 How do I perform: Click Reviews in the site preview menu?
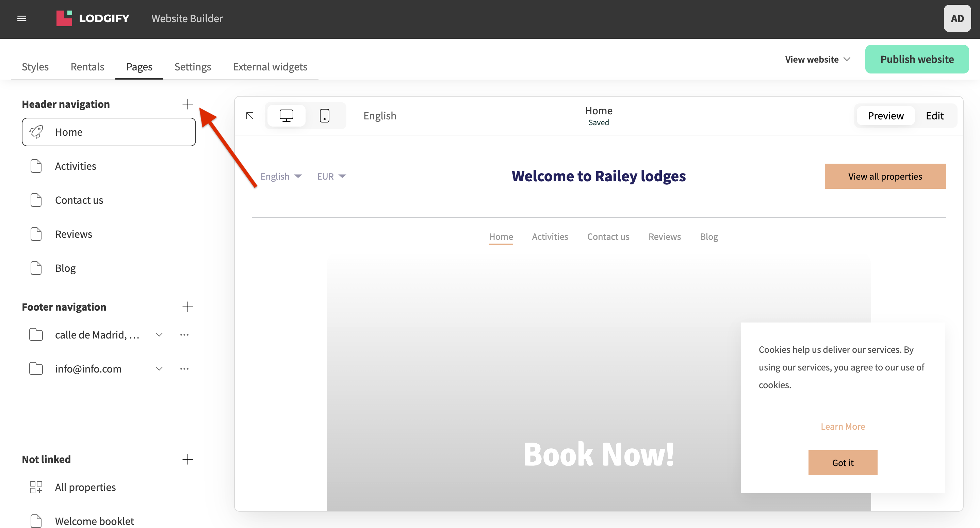pos(664,236)
